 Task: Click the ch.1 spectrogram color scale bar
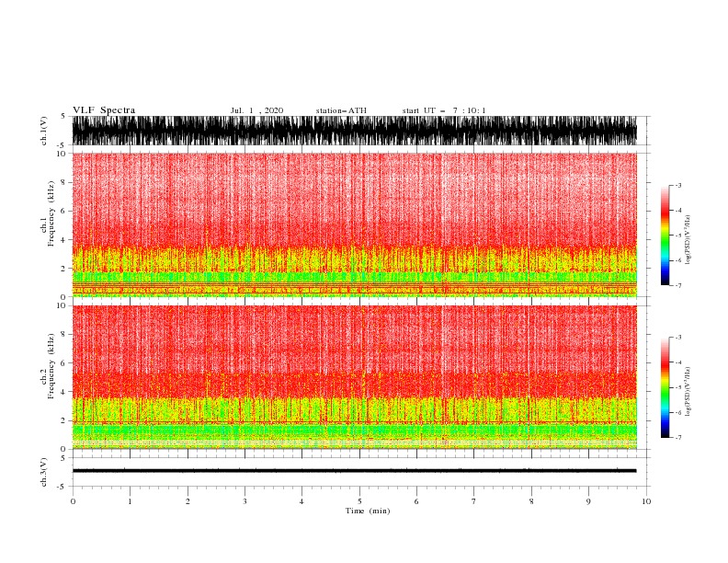[x=665, y=236]
